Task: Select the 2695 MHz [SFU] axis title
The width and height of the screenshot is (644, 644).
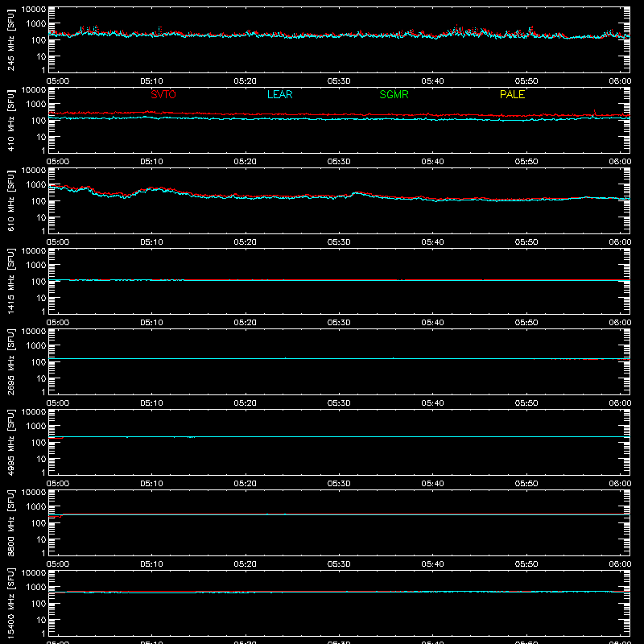Action: [x=10, y=361]
